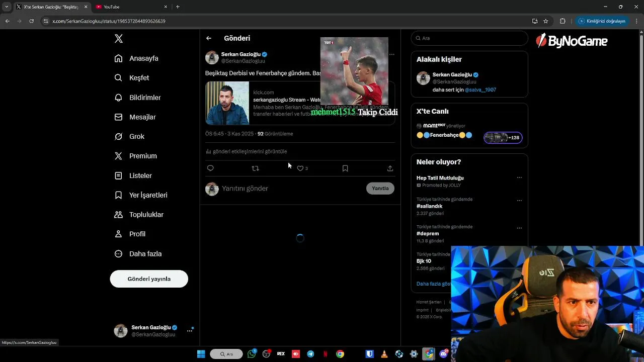Click the taskbar Ara search box
Image resolution: width=644 pixels, height=362 pixels.
click(226, 354)
